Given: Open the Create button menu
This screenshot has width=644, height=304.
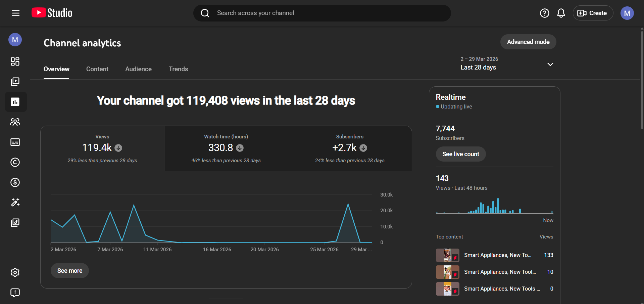Looking at the screenshot, I should click(x=592, y=13).
